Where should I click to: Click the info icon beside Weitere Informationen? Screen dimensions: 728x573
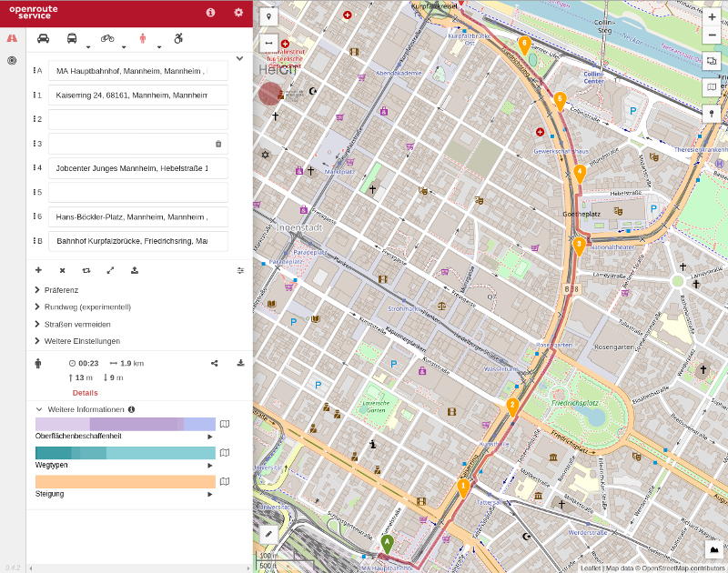(131, 409)
